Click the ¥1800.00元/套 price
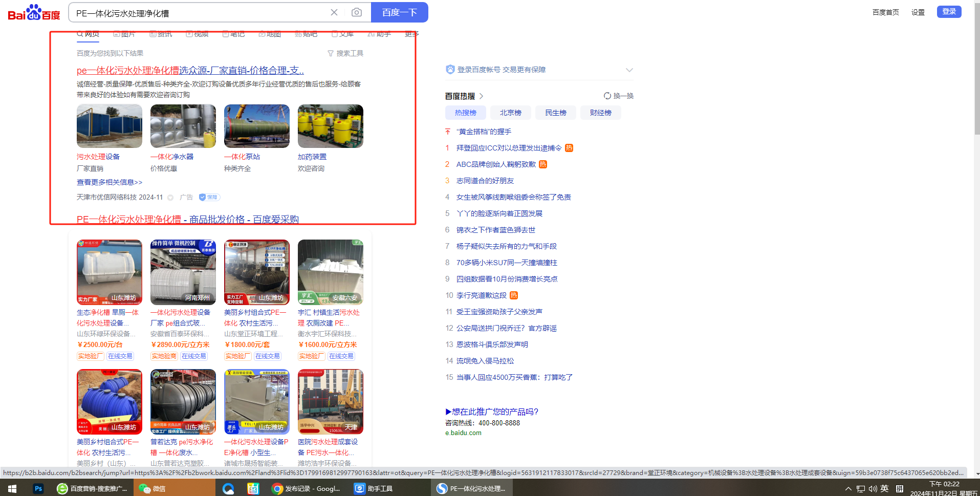The image size is (980, 496). tap(247, 345)
